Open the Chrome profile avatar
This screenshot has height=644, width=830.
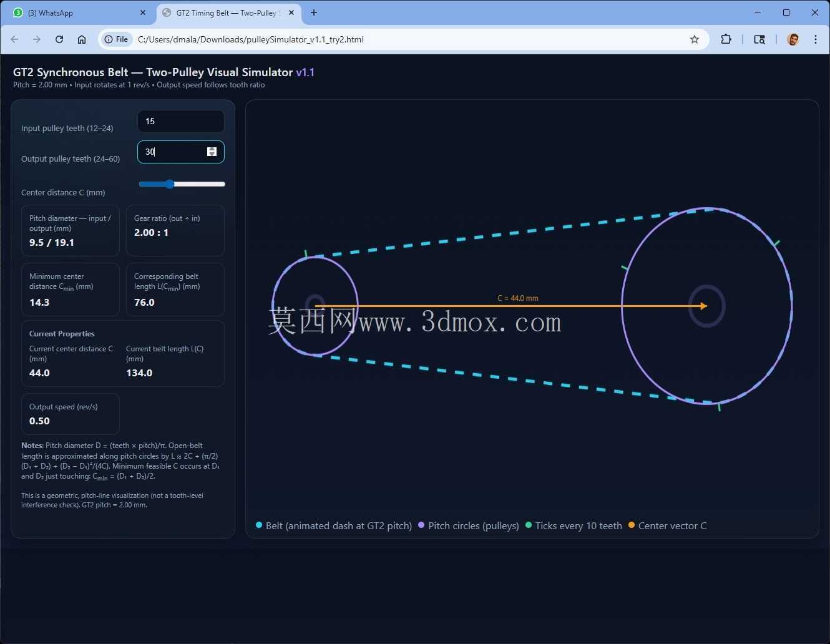[x=793, y=39]
